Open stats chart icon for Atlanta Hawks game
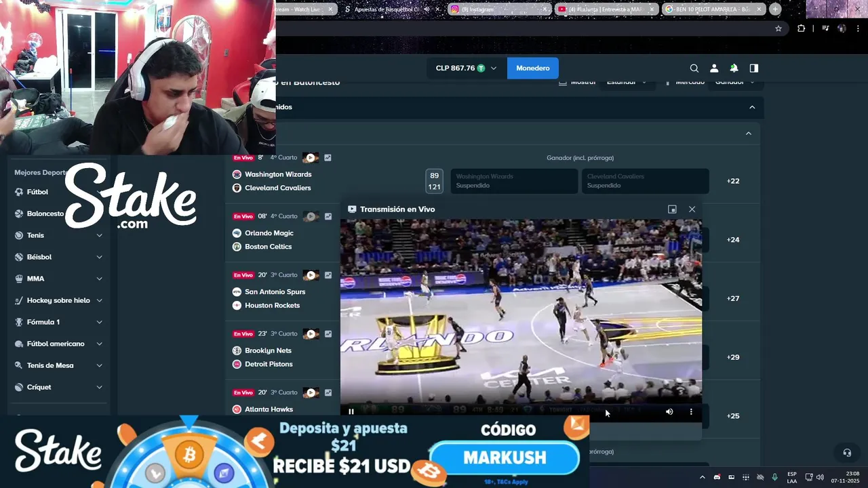 (328, 392)
